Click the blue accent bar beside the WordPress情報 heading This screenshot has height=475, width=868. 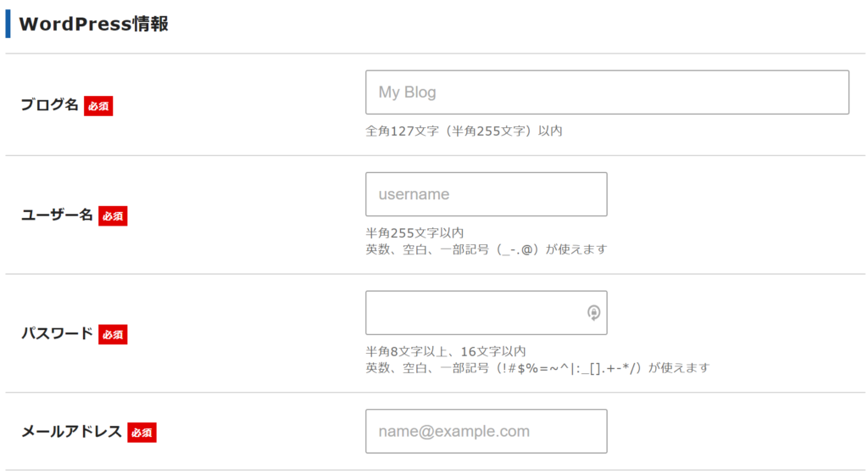[8, 24]
